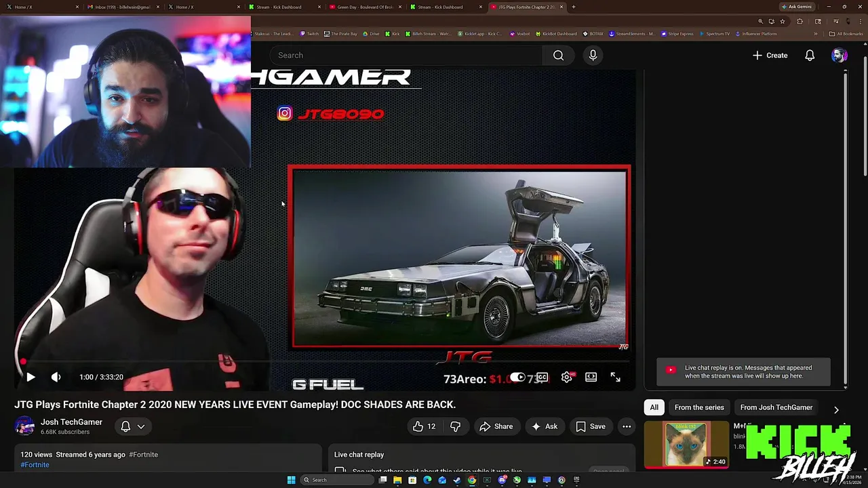868x488 pixels.
Task: Open the KickBot Dashboard bookmark
Action: [x=557, y=34]
